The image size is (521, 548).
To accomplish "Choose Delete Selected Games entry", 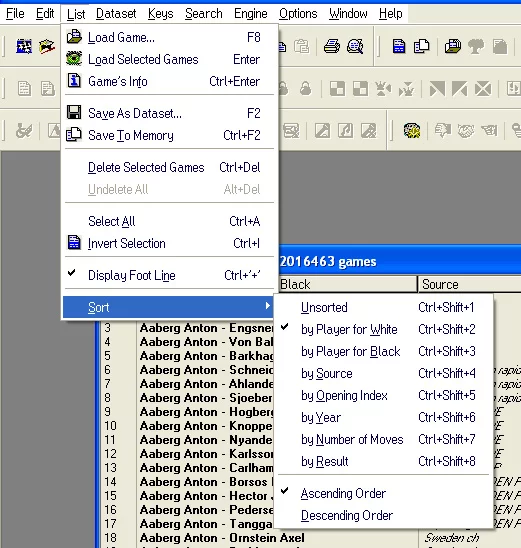I will tap(169, 167).
